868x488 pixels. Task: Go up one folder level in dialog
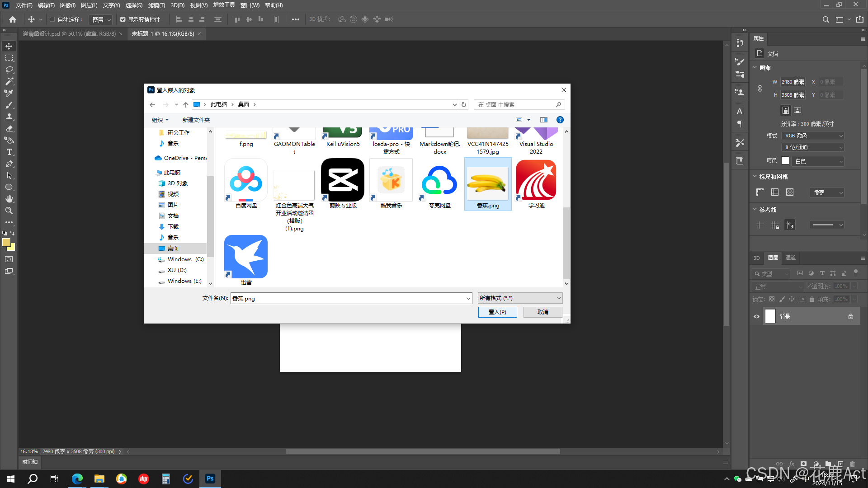click(186, 104)
